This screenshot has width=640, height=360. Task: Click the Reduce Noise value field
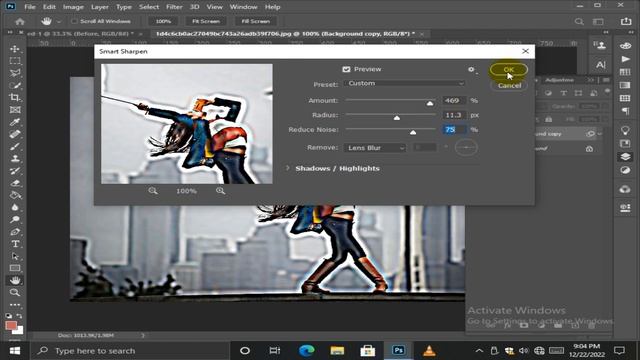(x=454, y=130)
